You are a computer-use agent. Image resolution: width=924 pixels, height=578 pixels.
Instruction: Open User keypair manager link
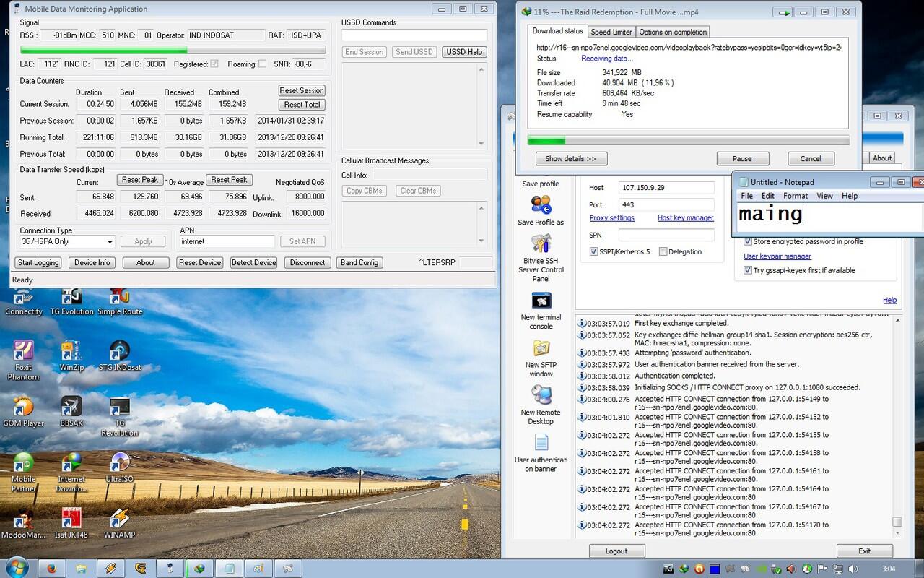pos(777,256)
